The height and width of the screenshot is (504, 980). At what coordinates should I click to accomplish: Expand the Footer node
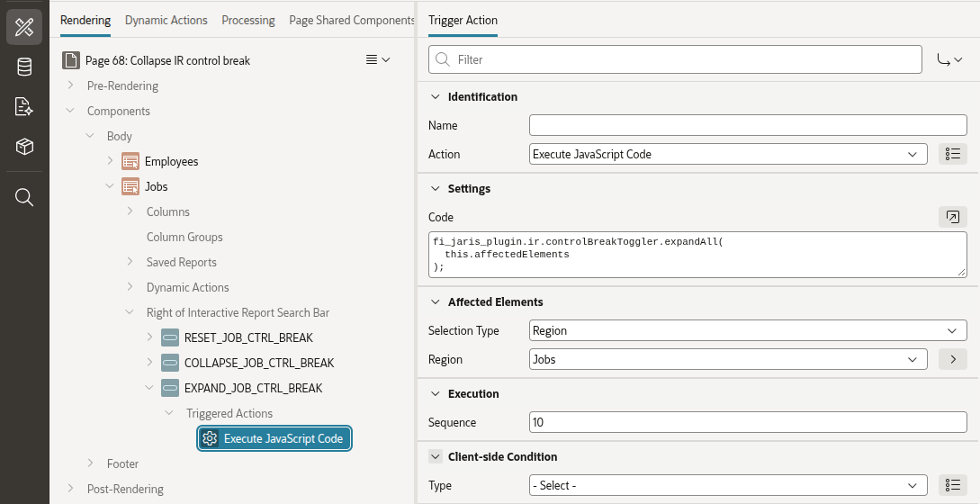pos(90,463)
